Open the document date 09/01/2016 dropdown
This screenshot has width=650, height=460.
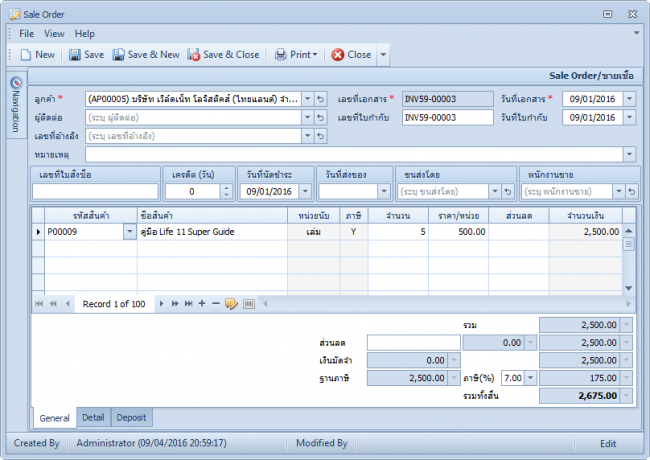pyautogui.click(x=629, y=99)
